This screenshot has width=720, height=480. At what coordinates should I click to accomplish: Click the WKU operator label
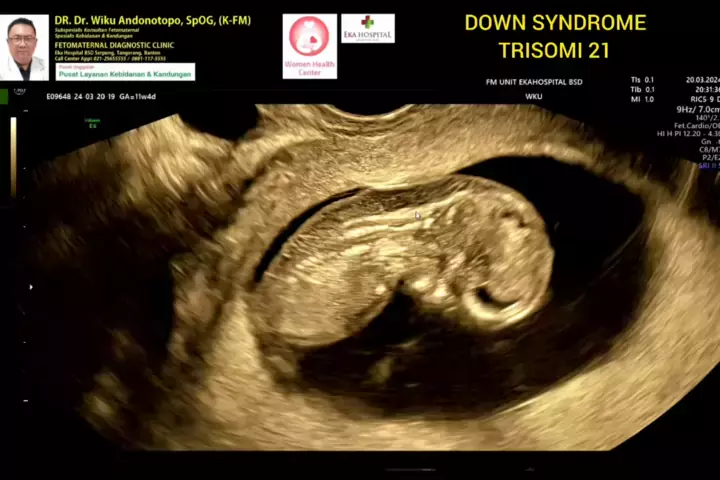[534, 96]
